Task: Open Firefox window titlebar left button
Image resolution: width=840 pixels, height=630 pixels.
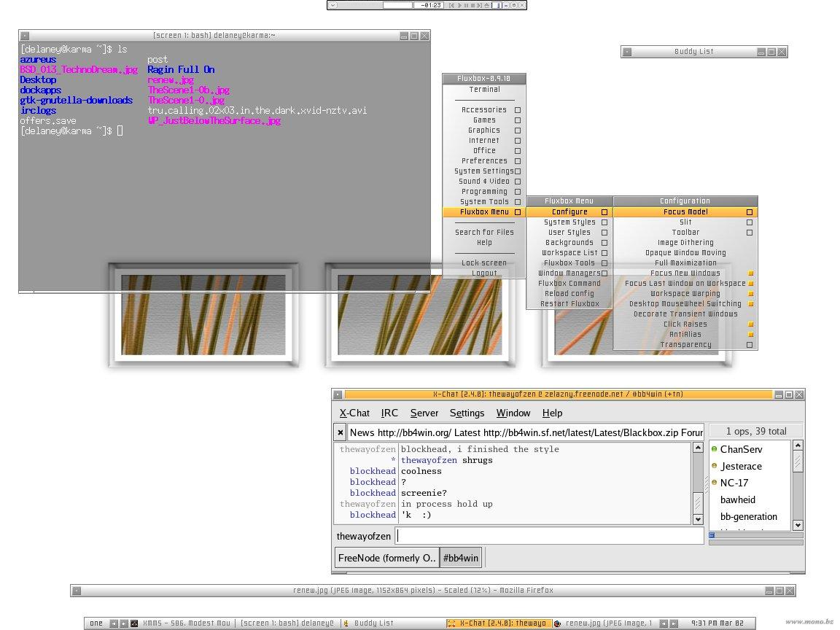Action: click(77, 591)
